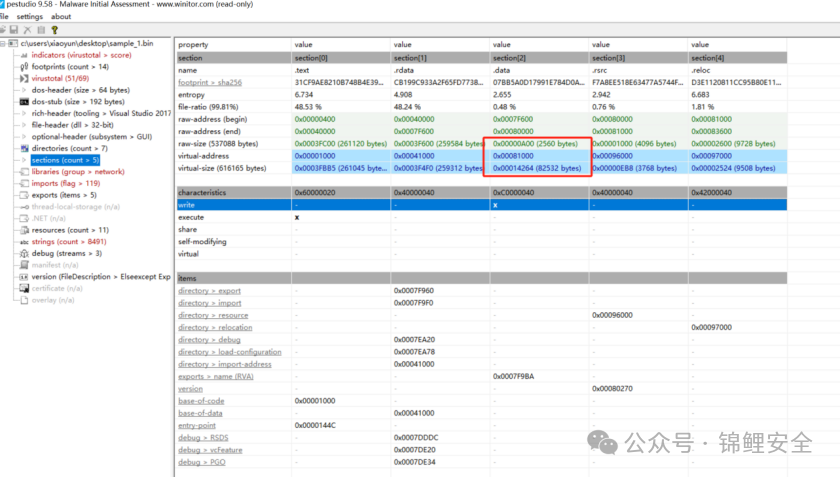Select raw-size 0x00000A00 (2560 bytes) cell

(x=539, y=144)
